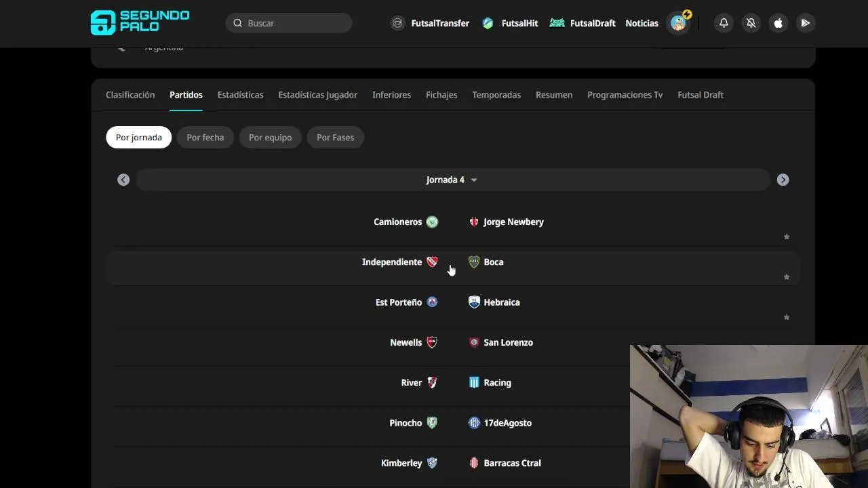Switch to the Clasificación tab
The height and width of the screenshot is (488, 868).
coord(130,95)
